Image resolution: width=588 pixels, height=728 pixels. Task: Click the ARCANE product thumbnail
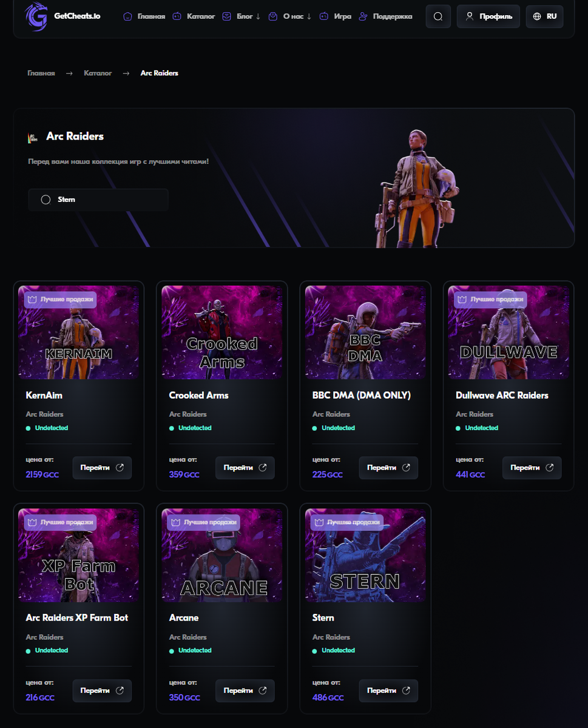click(222, 555)
